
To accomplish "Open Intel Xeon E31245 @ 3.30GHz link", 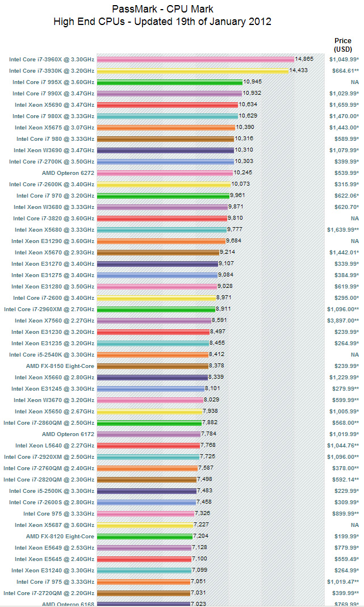I will tap(53, 388).
